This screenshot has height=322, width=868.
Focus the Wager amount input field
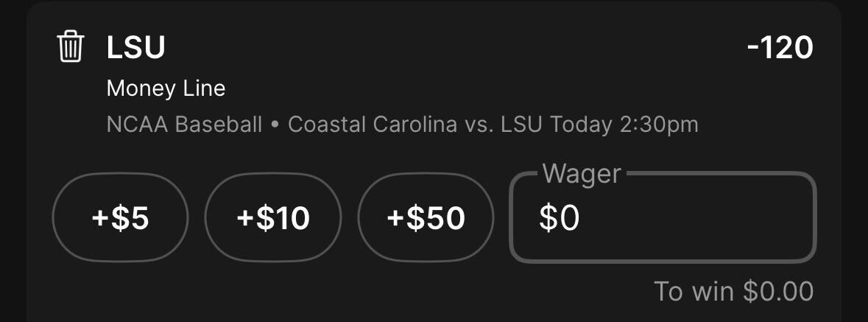(663, 217)
